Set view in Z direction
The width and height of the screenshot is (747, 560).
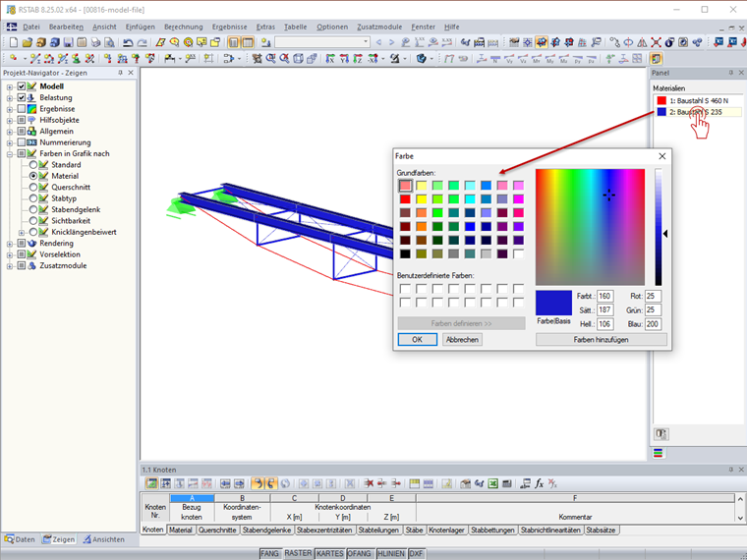[x=358, y=59]
